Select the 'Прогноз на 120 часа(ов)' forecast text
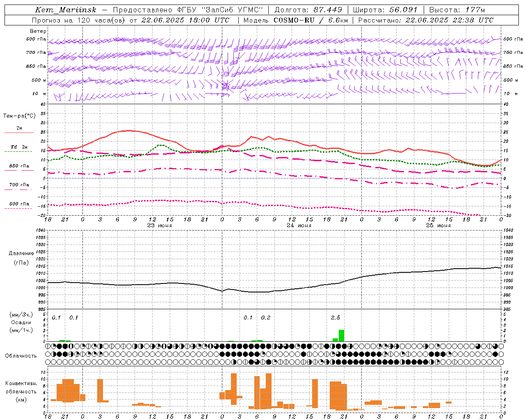The image size is (525, 420). click(79, 20)
